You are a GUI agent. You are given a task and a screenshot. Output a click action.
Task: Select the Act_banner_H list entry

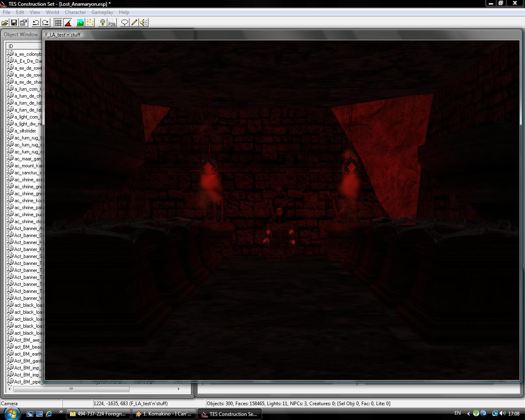[x=25, y=242]
